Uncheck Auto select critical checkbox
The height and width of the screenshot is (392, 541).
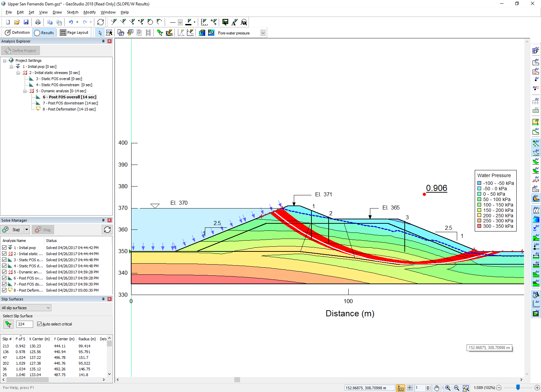pyautogui.click(x=40, y=324)
